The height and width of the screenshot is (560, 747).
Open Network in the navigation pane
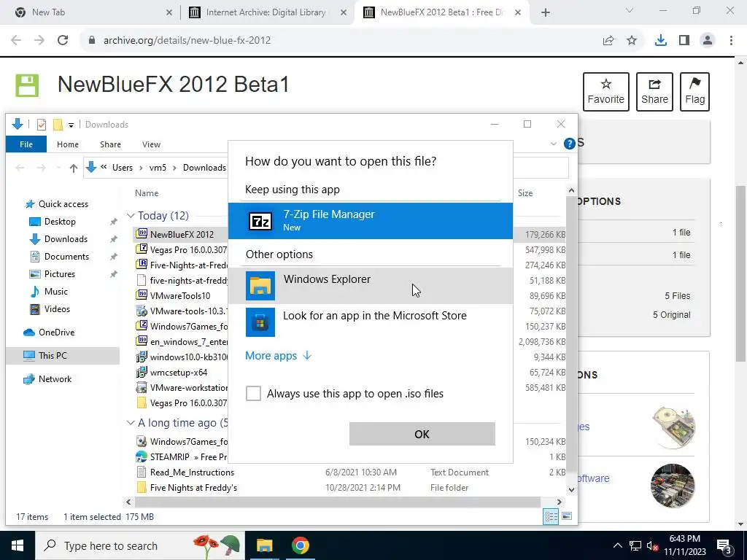pyautogui.click(x=55, y=379)
